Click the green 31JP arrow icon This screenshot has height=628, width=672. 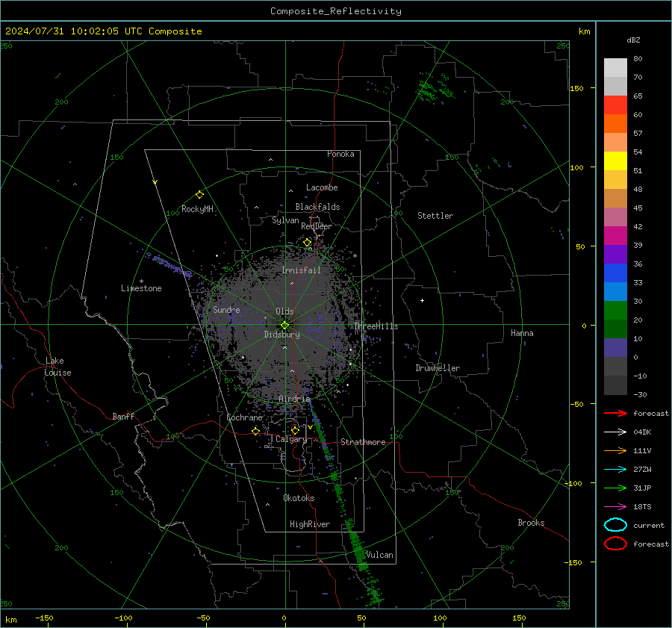tap(615, 488)
